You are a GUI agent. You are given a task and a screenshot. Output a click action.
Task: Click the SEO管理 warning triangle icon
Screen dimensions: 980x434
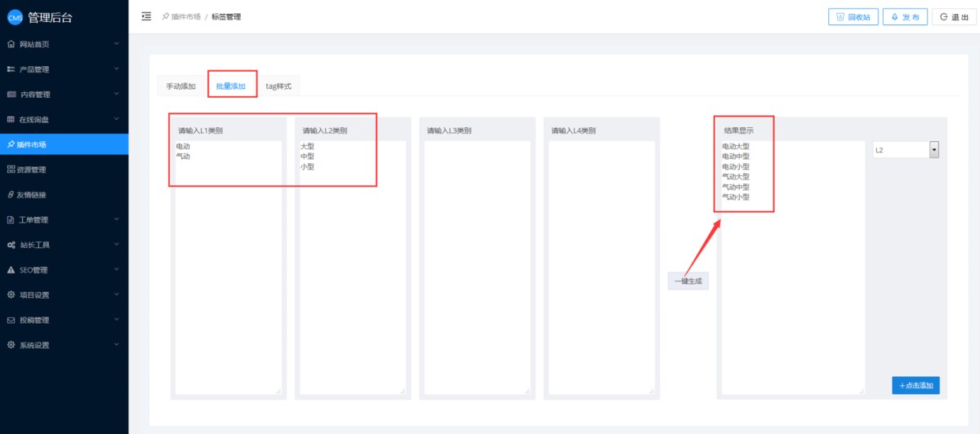click(11, 270)
